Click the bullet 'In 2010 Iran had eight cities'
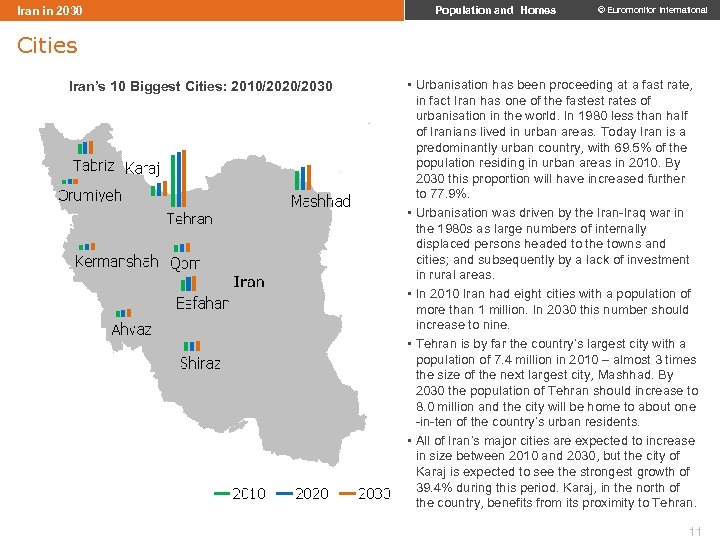The height and width of the screenshot is (540, 720). coord(549,309)
